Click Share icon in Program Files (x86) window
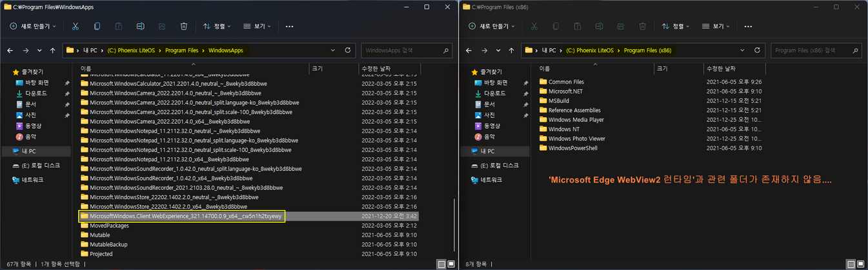The image size is (868, 270). [621, 26]
